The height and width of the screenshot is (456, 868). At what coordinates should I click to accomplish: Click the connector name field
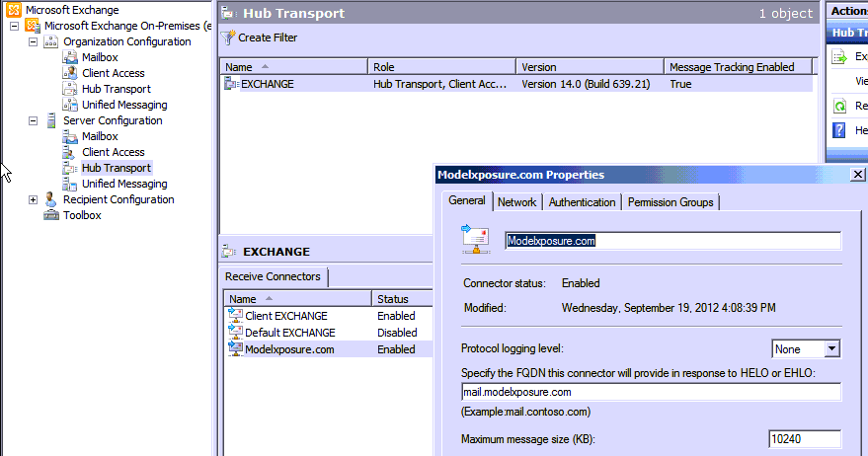click(x=673, y=241)
